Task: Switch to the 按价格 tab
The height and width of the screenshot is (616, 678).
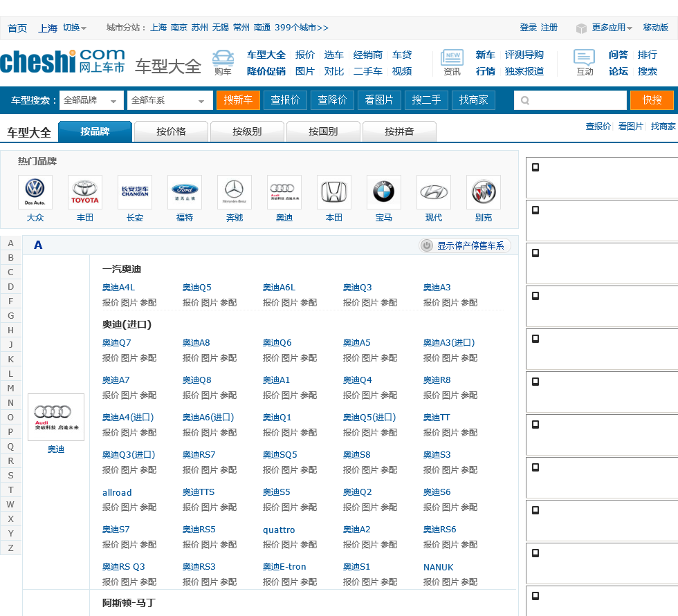Action: [x=172, y=132]
